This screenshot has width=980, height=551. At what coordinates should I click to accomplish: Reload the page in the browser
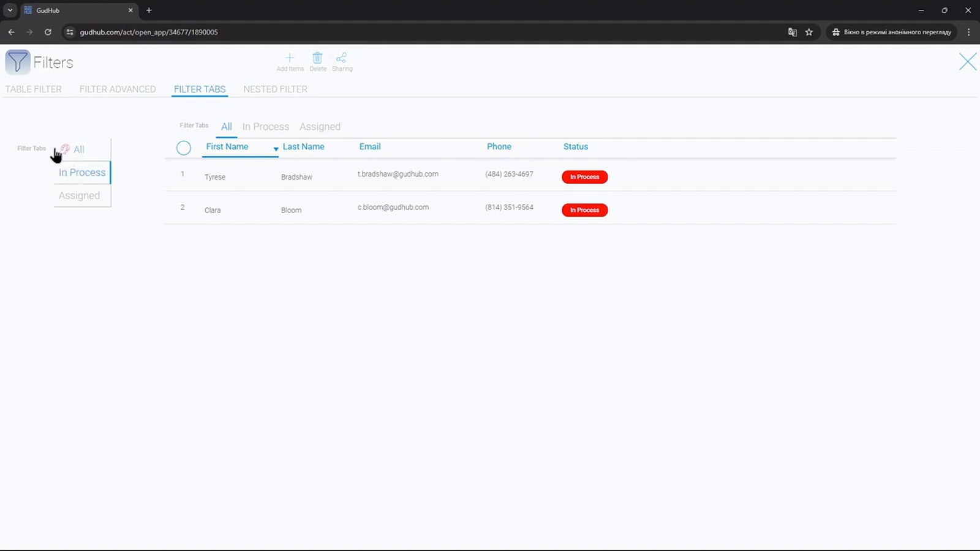pos(48,32)
